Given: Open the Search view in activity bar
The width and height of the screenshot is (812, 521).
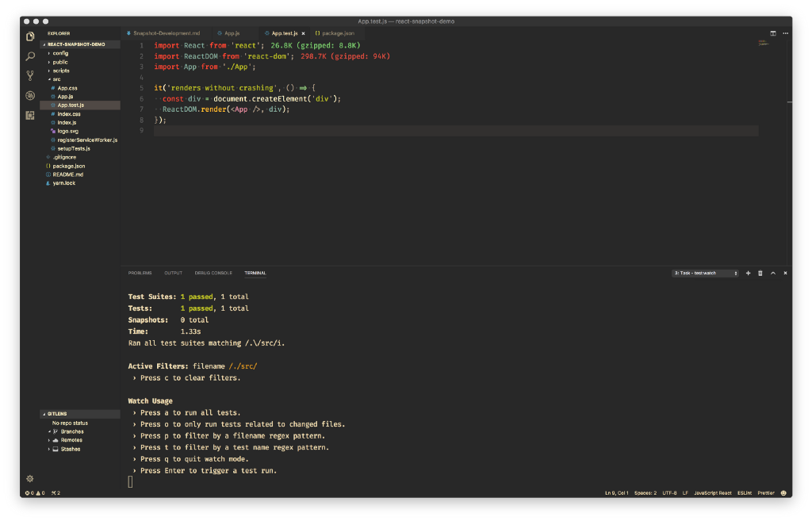Looking at the screenshot, I should click(30, 56).
